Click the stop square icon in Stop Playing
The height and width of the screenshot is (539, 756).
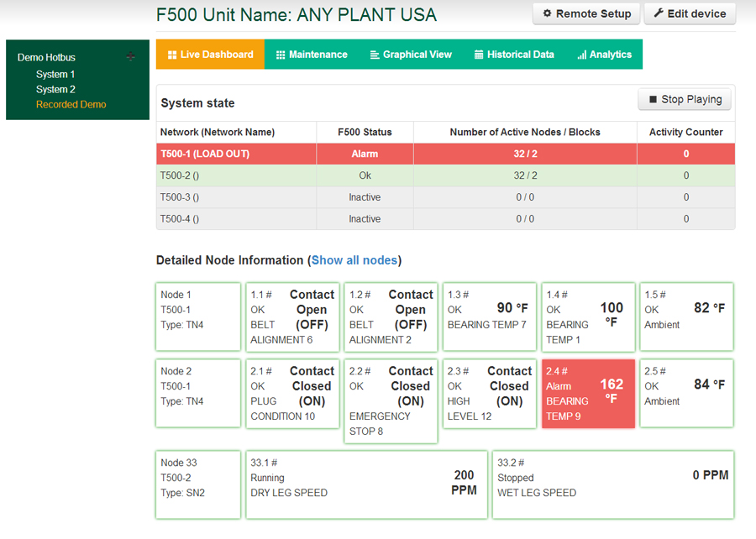point(653,100)
